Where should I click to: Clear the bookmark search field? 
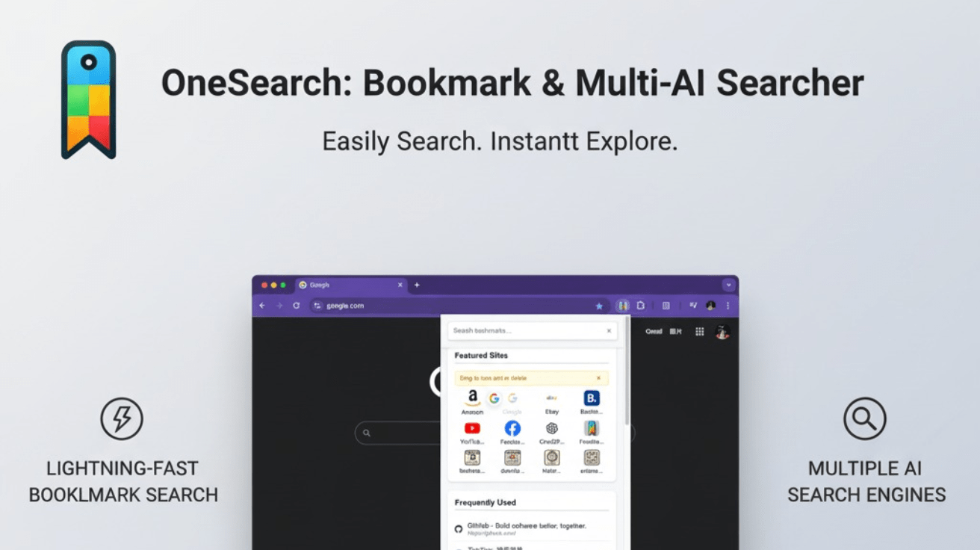608,330
